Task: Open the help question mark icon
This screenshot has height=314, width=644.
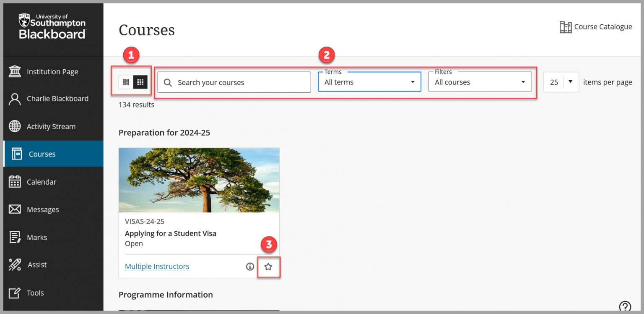Action: [x=625, y=306]
